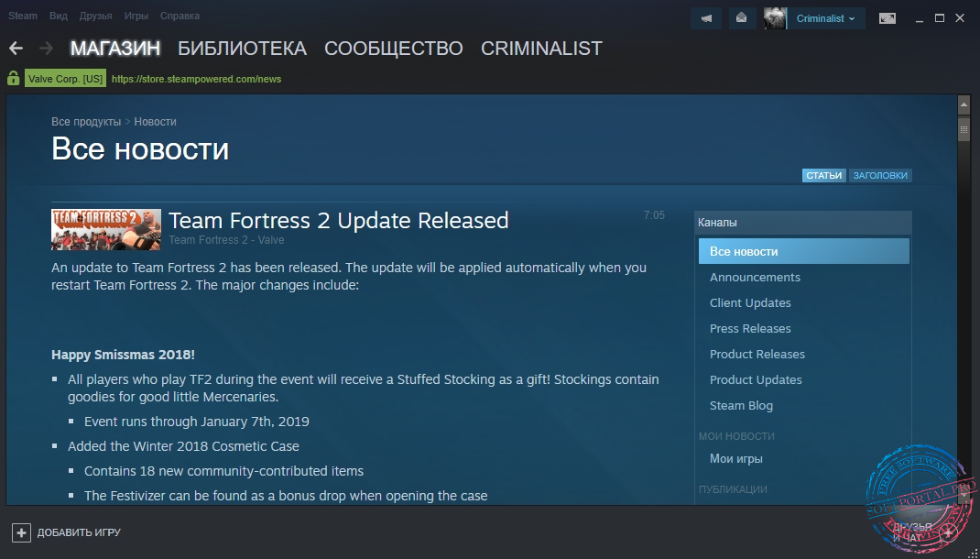
Task: Go to the Библиотека tab
Action: pyautogui.click(x=242, y=49)
